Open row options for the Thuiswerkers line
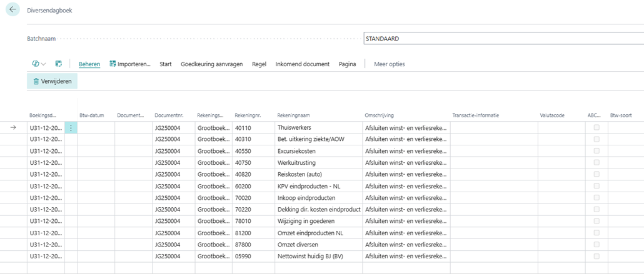Image resolution: width=644 pixels, height=274 pixels. pos(71,128)
